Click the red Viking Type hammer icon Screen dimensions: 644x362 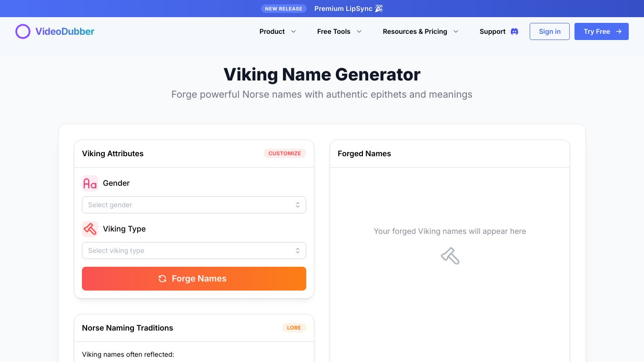click(x=90, y=229)
